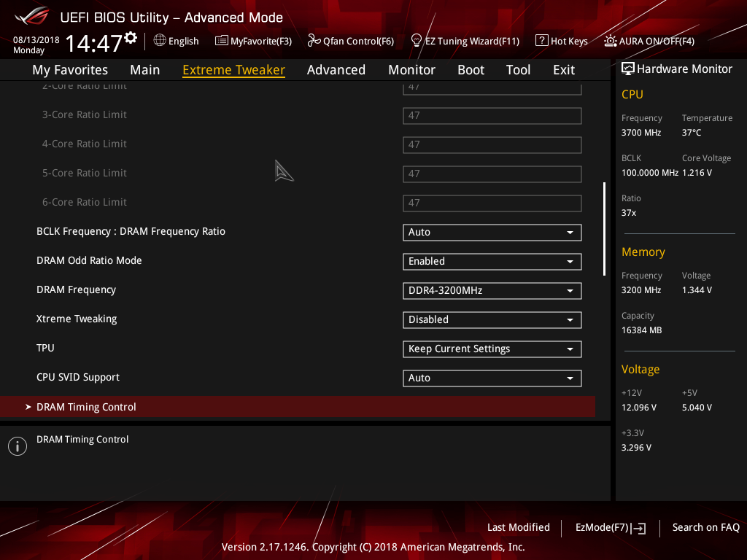Image resolution: width=747 pixels, height=560 pixels.
Task: Open BCLK Frequency : DRAM Frequency Ratio dropdown
Action: (492, 233)
